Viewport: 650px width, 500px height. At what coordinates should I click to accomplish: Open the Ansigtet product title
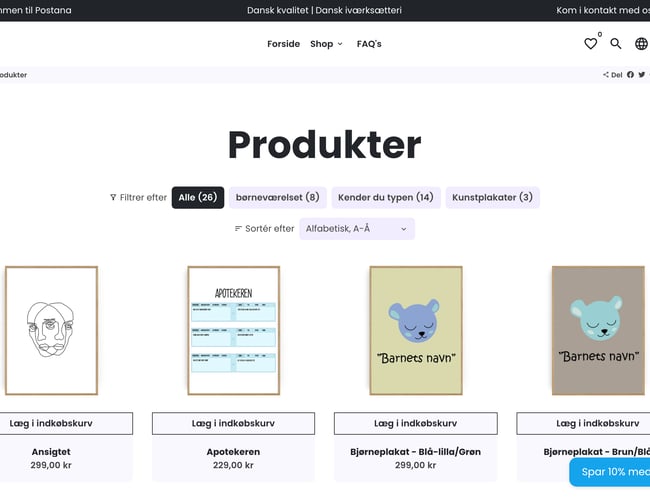pyautogui.click(x=51, y=452)
